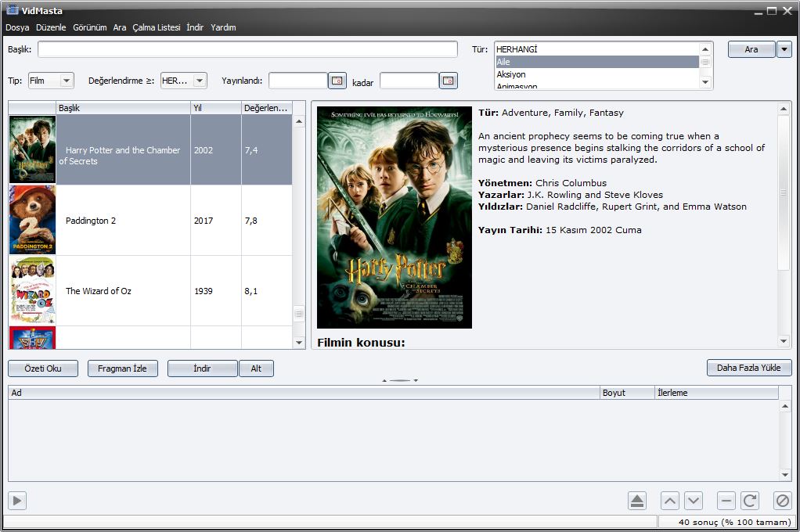The image size is (800, 532).
Task: Click the circle-slash stop icon
Action: click(782, 501)
